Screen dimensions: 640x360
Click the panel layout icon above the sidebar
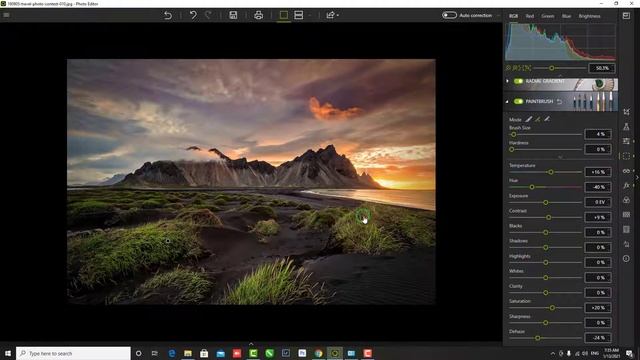point(626,16)
